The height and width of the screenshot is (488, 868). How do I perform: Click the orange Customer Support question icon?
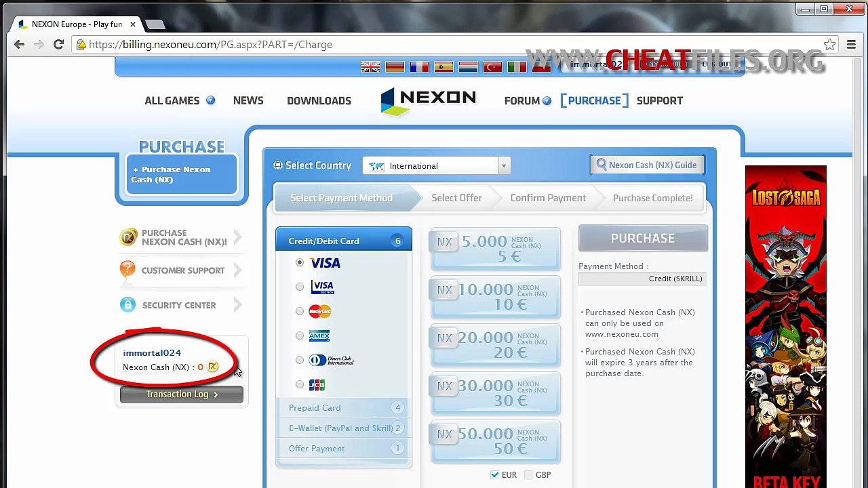(127, 270)
